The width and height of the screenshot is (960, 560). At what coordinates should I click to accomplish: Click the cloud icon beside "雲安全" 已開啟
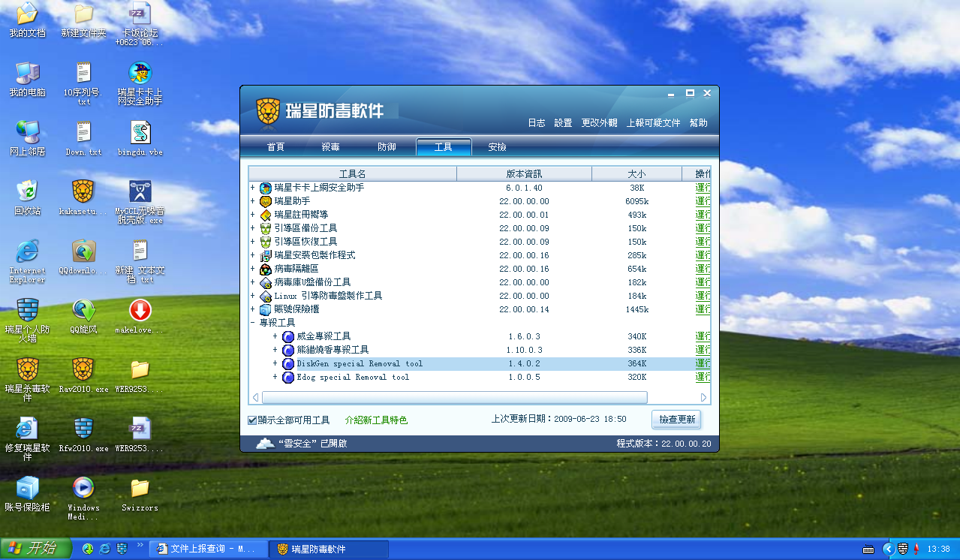(265, 444)
